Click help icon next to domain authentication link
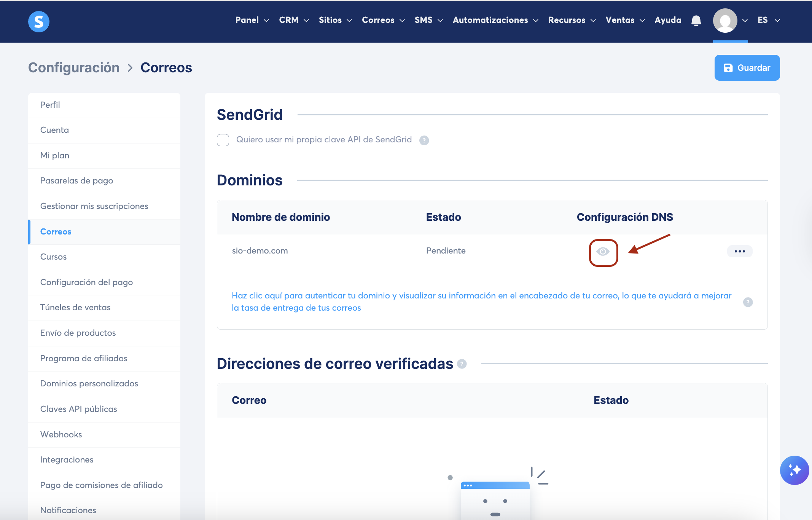The image size is (812, 520). (748, 302)
